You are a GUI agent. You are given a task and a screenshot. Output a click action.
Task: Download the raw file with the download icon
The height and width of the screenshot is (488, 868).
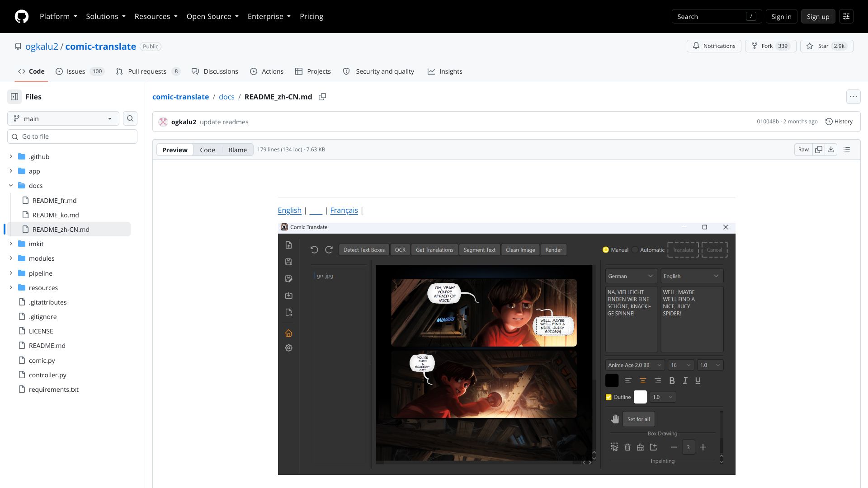[831, 150]
